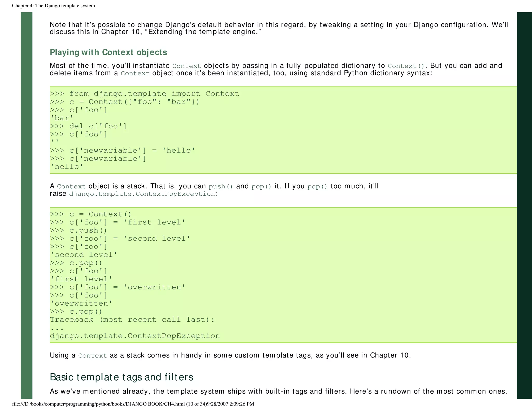Click the 'c = Context()' code line
The image size is (532, 411).
[x=91, y=214]
